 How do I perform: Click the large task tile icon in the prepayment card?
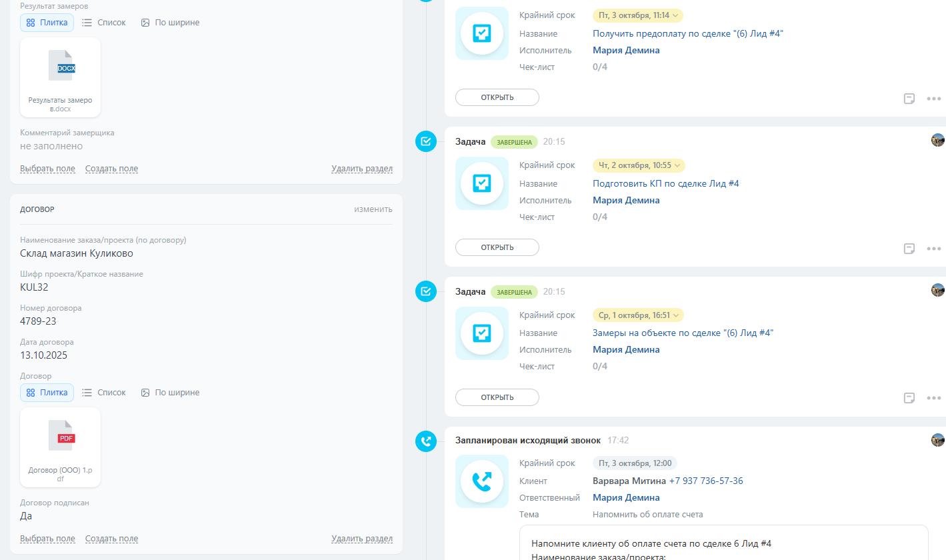(x=482, y=33)
